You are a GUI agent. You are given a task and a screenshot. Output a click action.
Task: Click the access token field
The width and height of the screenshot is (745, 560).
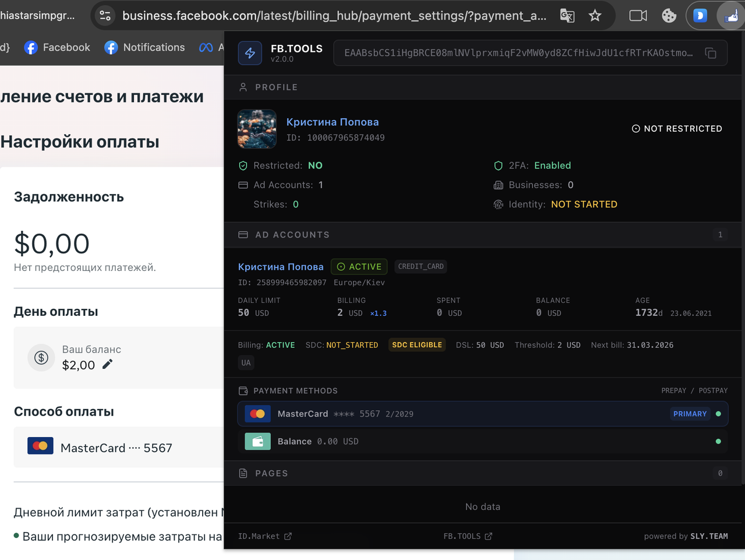click(530, 53)
